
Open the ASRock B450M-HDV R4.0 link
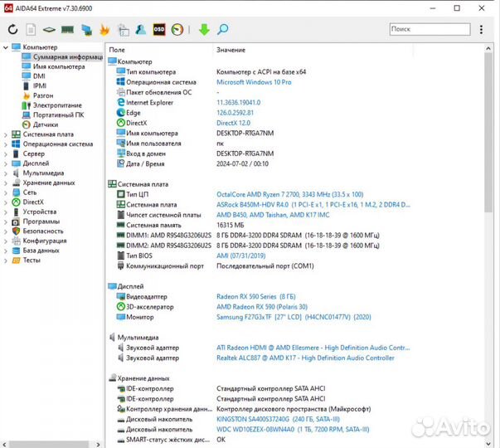pyautogui.click(x=313, y=205)
